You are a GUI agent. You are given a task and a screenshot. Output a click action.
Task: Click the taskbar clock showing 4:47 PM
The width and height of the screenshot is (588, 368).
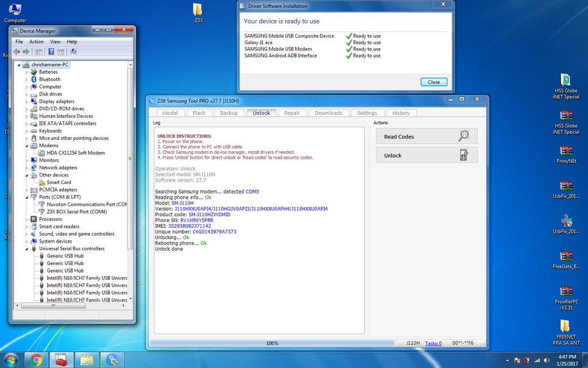pyautogui.click(x=567, y=360)
